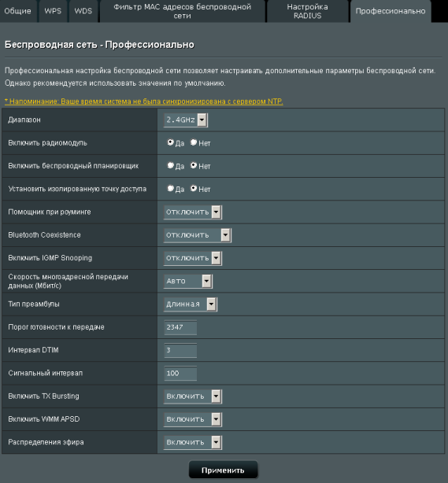Image resolution: width=448 pixels, height=483 pixels.
Task: Click the Применить button
Action: tap(223, 470)
